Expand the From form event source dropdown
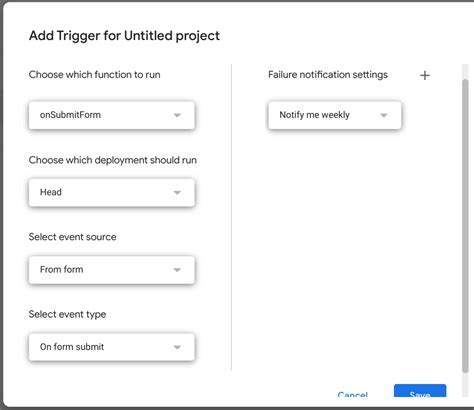The height and width of the screenshot is (410, 474). pyautogui.click(x=112, y=270)
